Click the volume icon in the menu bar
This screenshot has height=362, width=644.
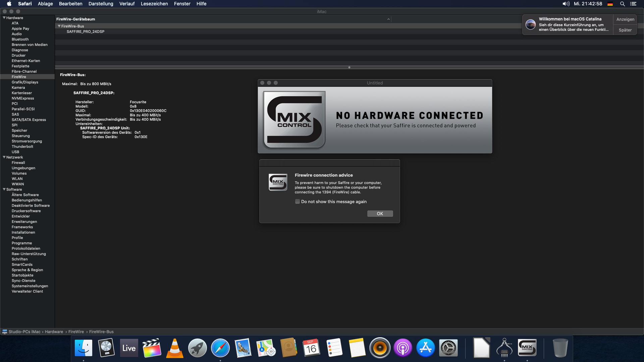click(566, 4)
